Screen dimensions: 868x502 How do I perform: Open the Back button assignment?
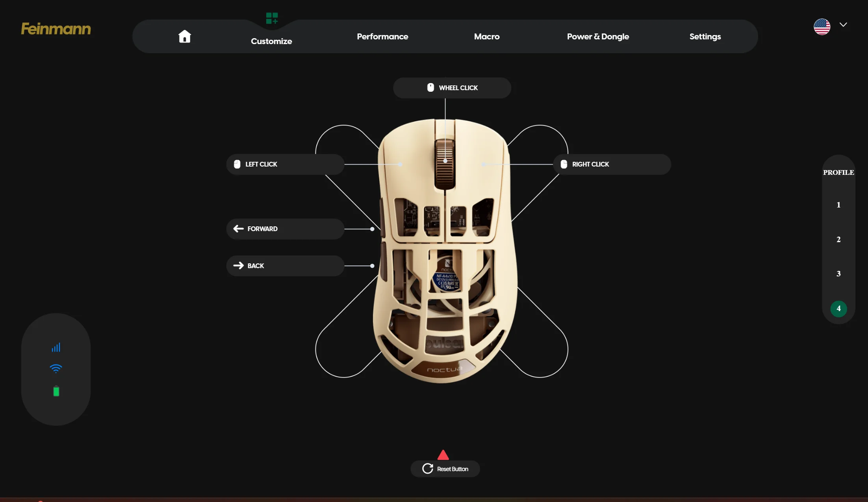285,266
